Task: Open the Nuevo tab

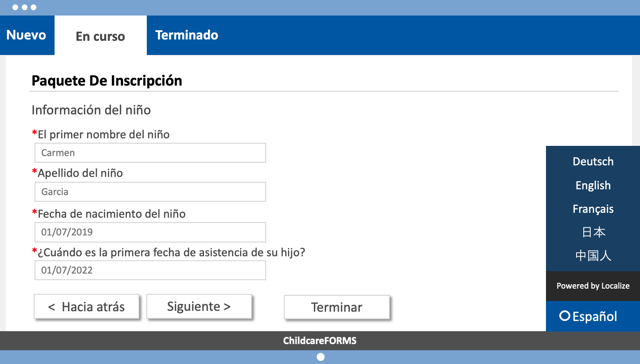Action: [x=26, y=35]
